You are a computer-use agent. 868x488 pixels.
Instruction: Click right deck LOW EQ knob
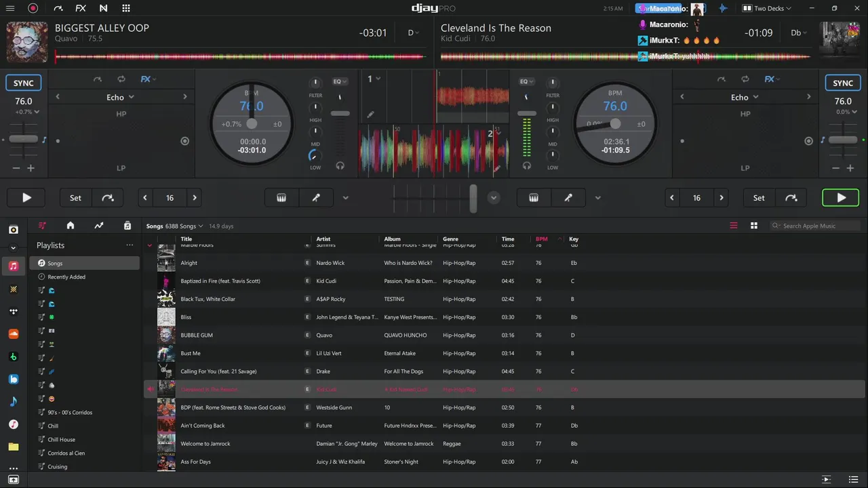click(553, 155)
